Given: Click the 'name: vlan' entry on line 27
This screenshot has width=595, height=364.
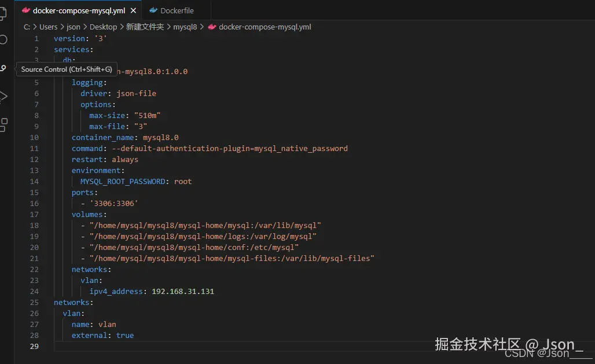Looking at the screenshot, I should click(x=94, y=325).
